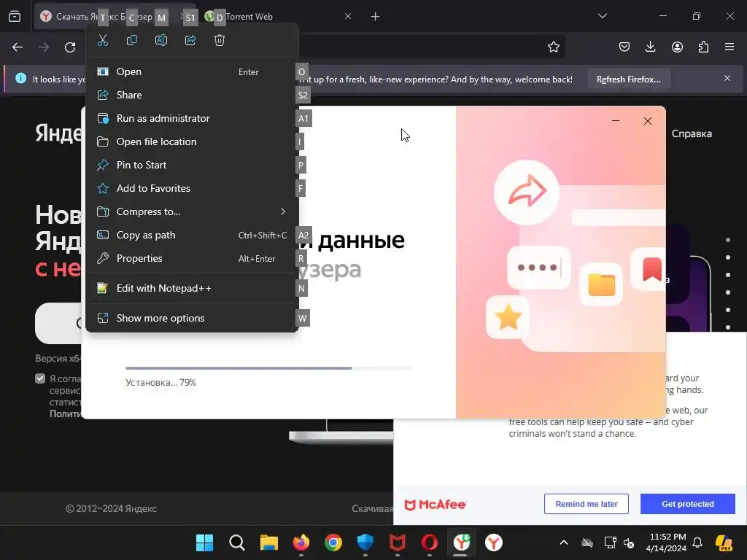Select Run as administrator

click(192, 118)
